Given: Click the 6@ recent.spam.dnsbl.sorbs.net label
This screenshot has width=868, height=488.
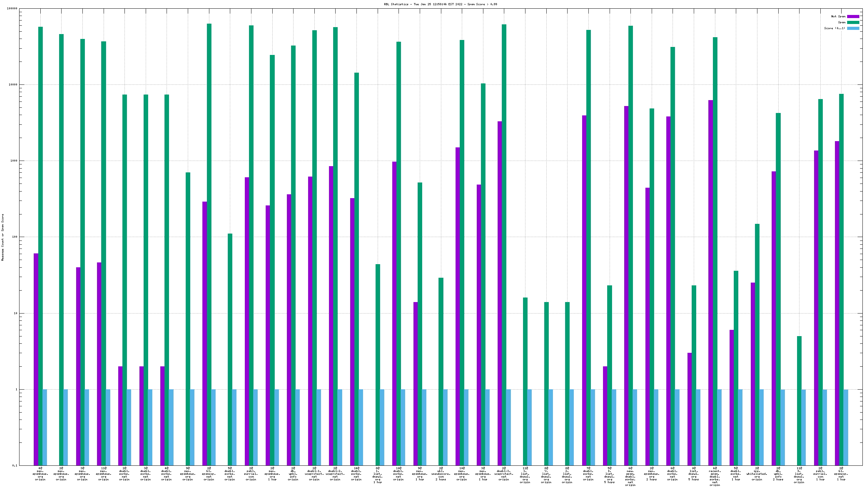Looking at the screenshot, I should (x=715, y=477).
